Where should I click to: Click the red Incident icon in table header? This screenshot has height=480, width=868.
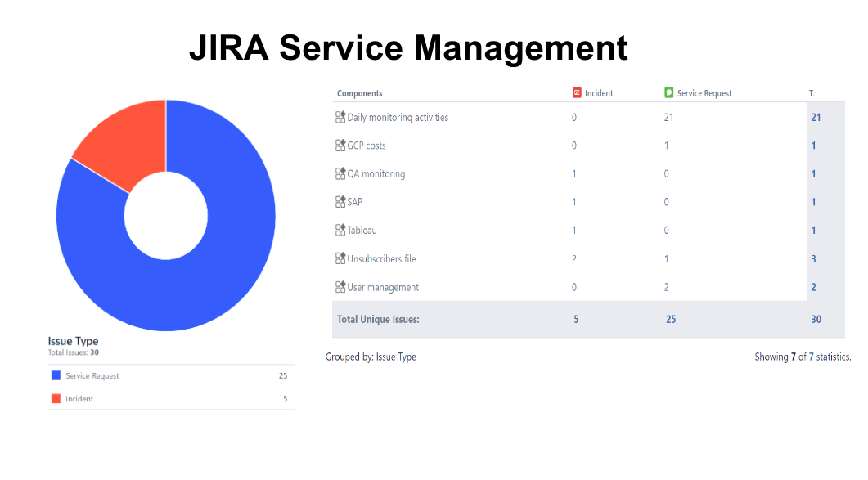pyautogui.click(x=577, y=92)
